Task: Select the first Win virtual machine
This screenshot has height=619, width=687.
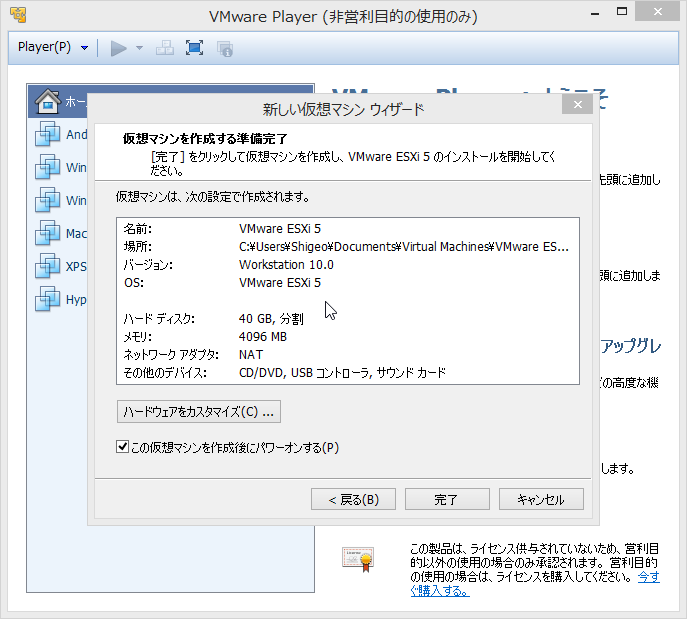Action: click(x=60, y=167)
